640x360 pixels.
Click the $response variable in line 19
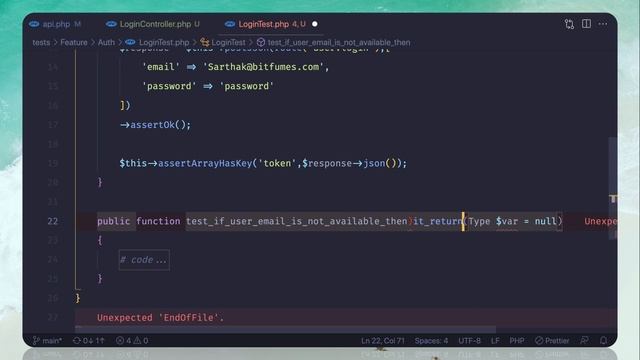tap(327, 163)
